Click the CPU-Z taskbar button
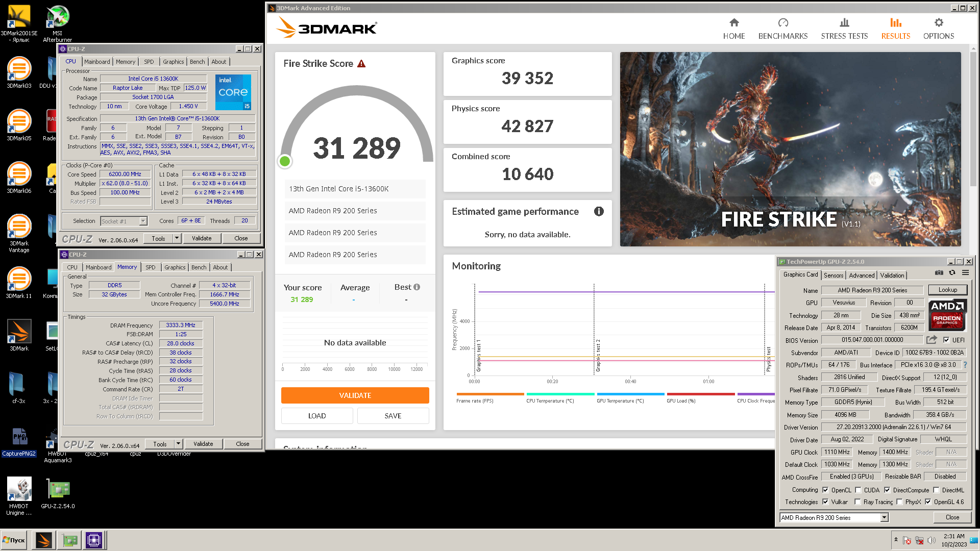The image size is (980, 551). click(94, 540)
